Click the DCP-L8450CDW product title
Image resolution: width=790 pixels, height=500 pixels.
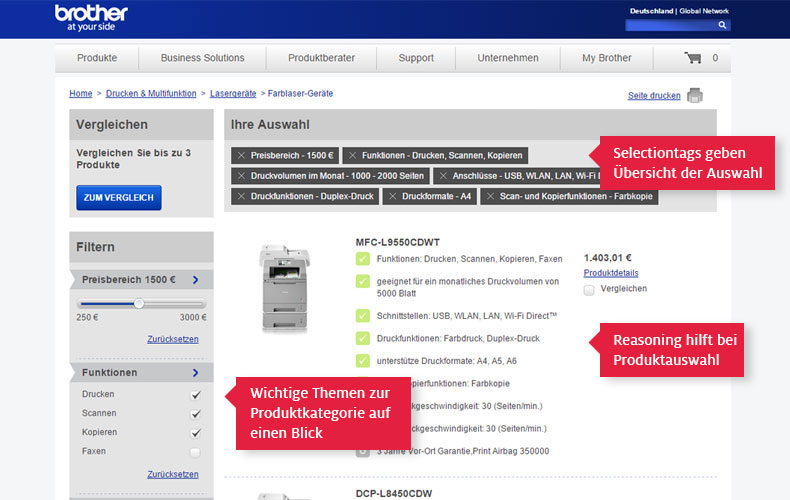[393, 493]
